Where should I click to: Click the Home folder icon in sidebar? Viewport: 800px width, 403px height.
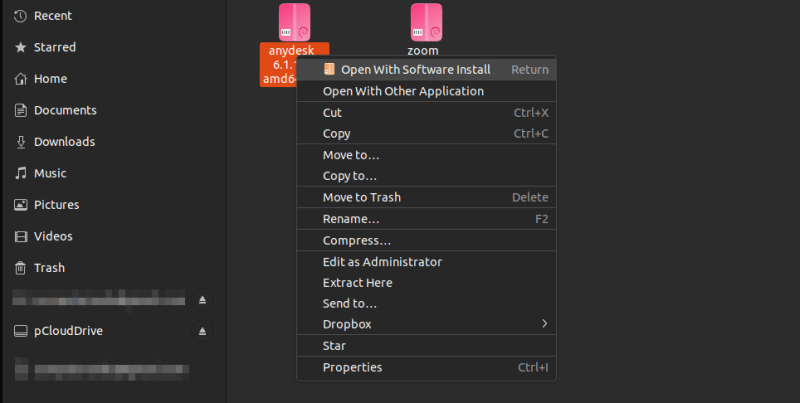tap(20, 79)
